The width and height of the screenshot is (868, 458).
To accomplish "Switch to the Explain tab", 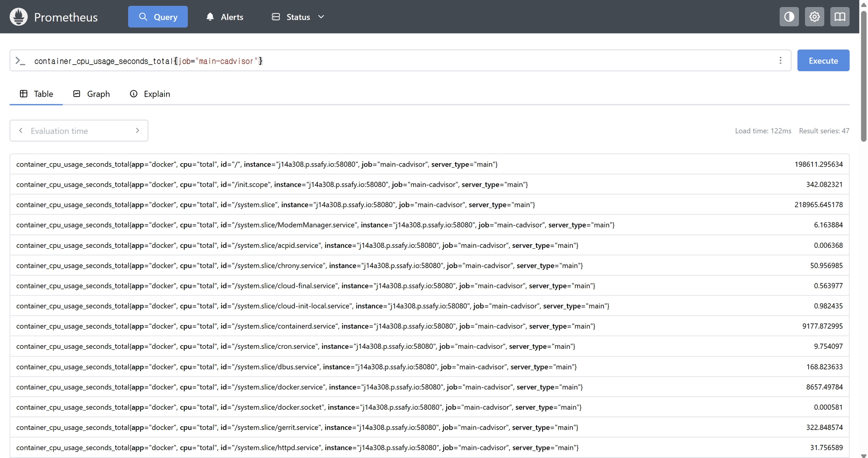I will pos(150,94).
